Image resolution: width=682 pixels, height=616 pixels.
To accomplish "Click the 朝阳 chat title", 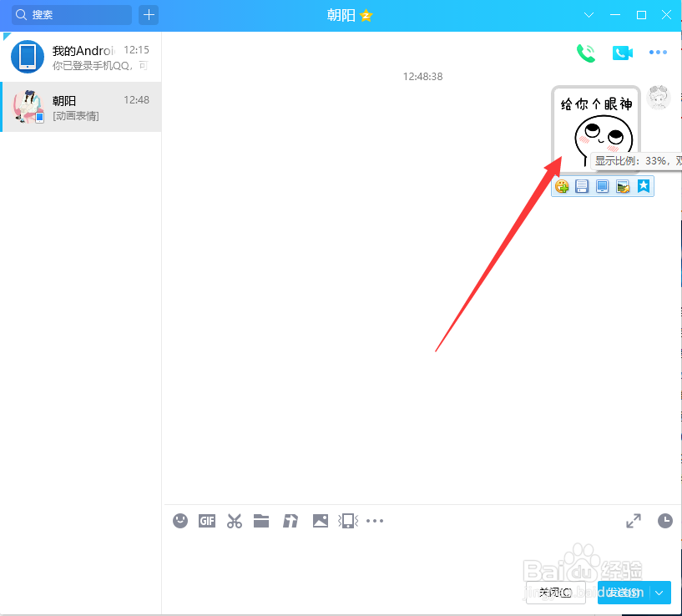I will click(x=341, y=15).
